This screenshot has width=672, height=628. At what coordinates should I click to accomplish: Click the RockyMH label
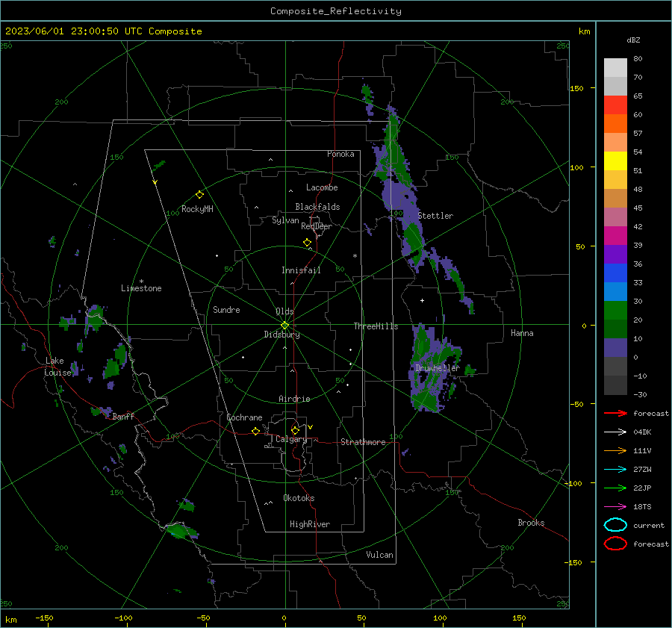tap(197, 209)
